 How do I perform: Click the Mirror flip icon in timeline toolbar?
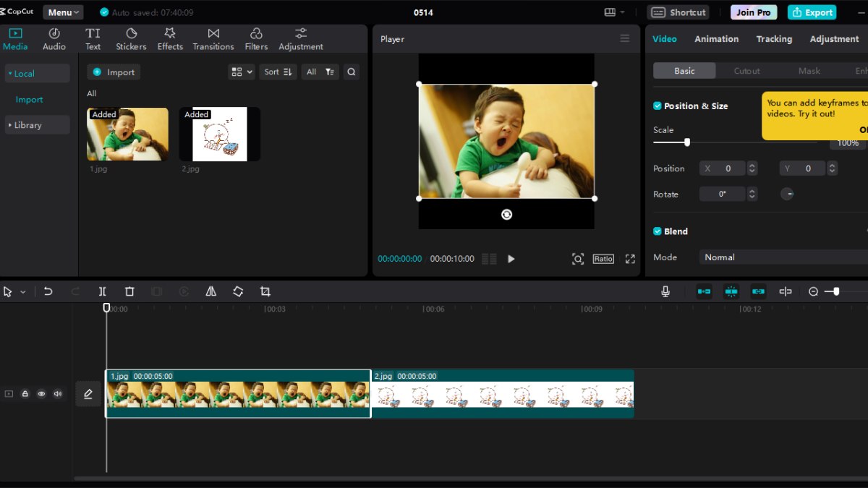211,291
